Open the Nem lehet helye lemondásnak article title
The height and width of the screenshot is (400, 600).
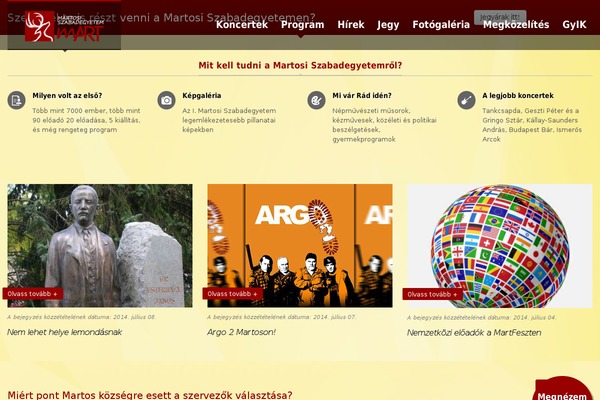[x=64, y=332]
